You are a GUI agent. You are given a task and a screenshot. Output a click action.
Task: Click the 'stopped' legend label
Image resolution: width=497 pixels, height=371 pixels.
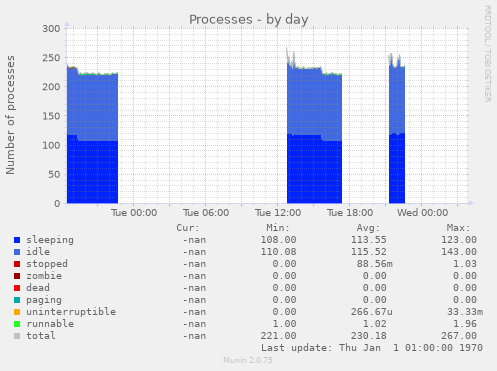tap(47, 264)
